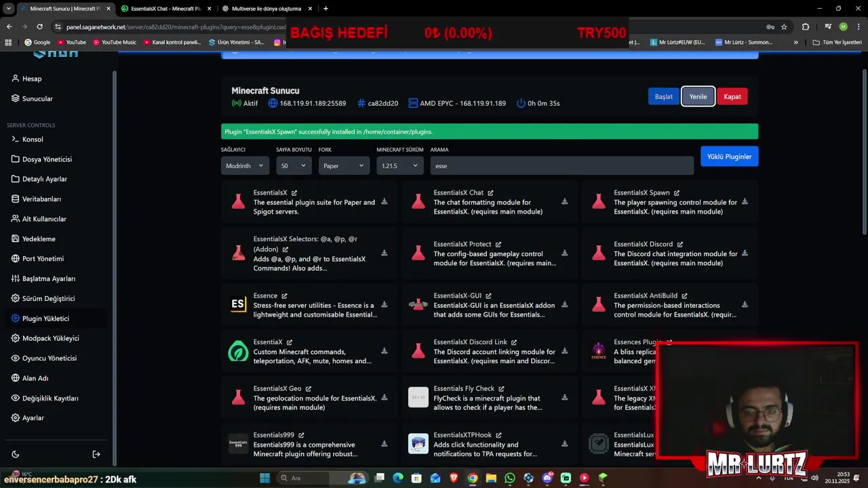
Task: Open Ayarlar in the sidebar
Action: pyautogui.click(x=33, y=418)
